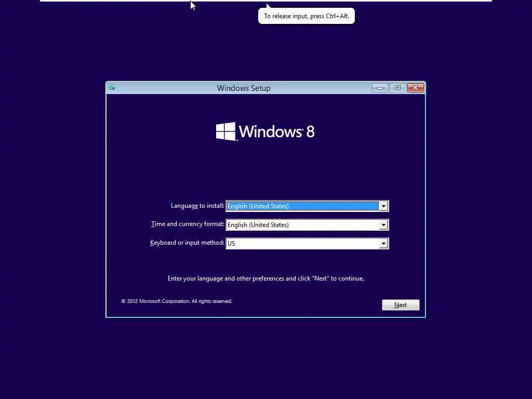Image resolution: width=532 pixels, height=399 pixels.
Task: Click the '© 2012 Microsoft Corporation' copyright text
Action: click(x=177, y=301)
